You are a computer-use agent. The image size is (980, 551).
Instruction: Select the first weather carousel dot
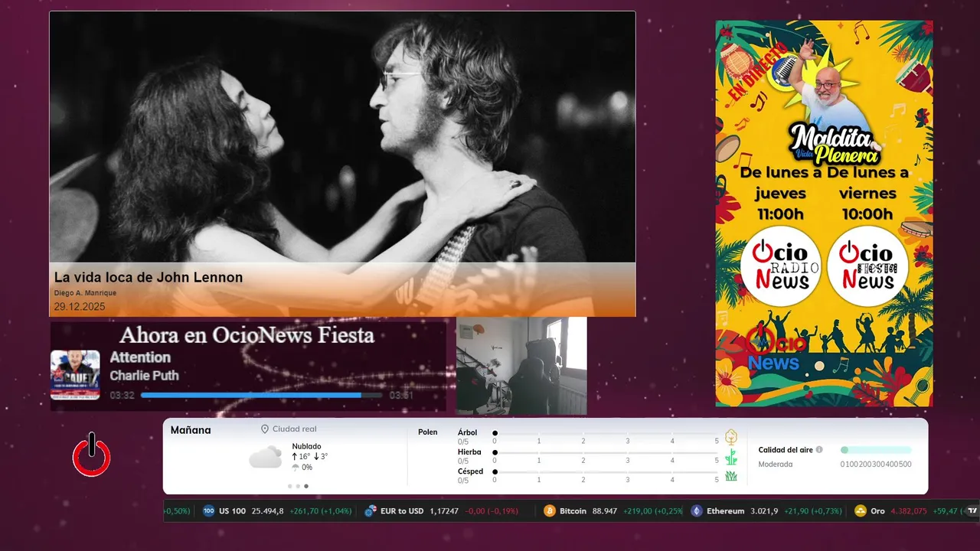click(290, 486)
